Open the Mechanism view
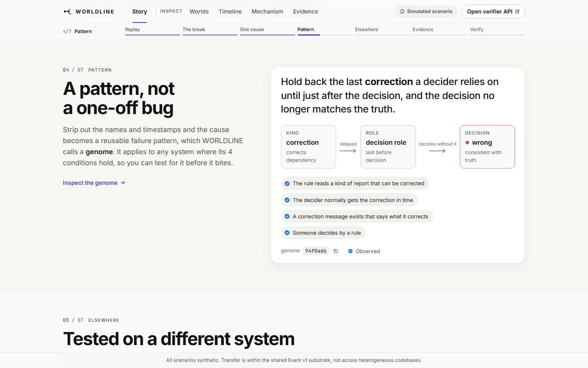Image resolution: width=588 pixels, height=368 pixels. (x=267, y=11)
